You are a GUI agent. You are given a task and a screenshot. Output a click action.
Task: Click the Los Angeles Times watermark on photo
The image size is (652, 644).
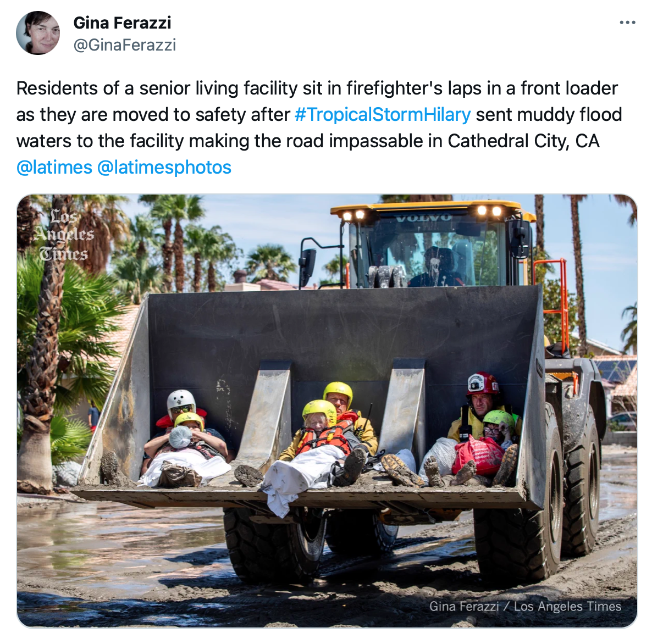[64, 235]
